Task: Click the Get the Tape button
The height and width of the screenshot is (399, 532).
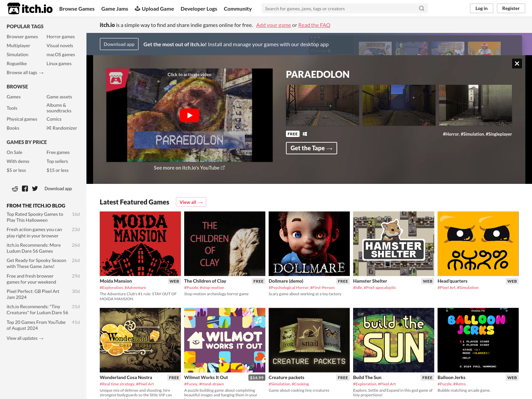Action: pyautogui.click(x=312, y=148)
